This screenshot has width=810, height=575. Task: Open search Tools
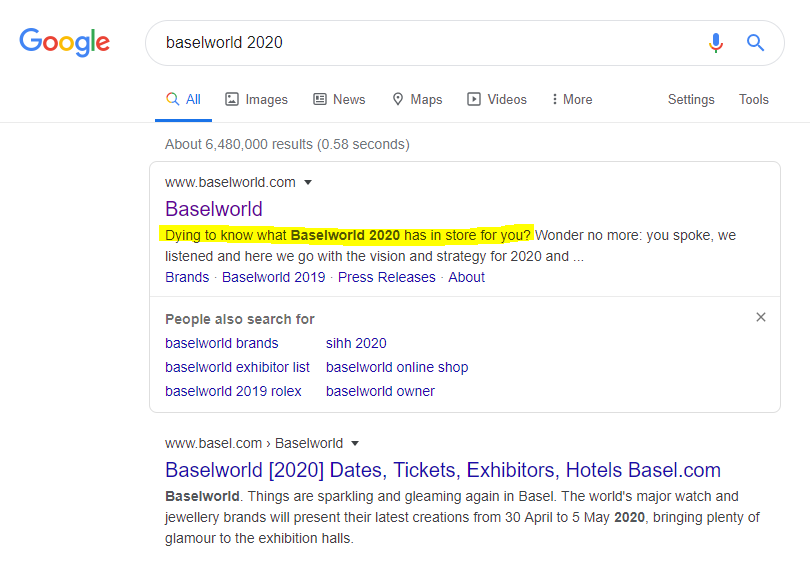(x=754, y=99)
